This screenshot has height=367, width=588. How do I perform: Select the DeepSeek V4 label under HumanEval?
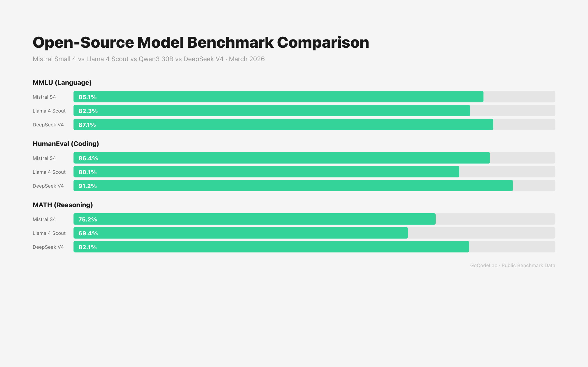click(48, 186)
